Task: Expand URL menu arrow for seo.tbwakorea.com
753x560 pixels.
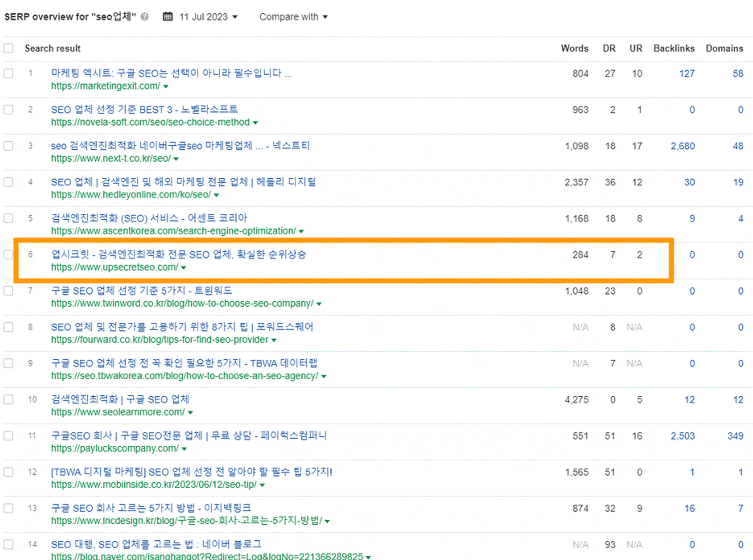Action: 324,376
